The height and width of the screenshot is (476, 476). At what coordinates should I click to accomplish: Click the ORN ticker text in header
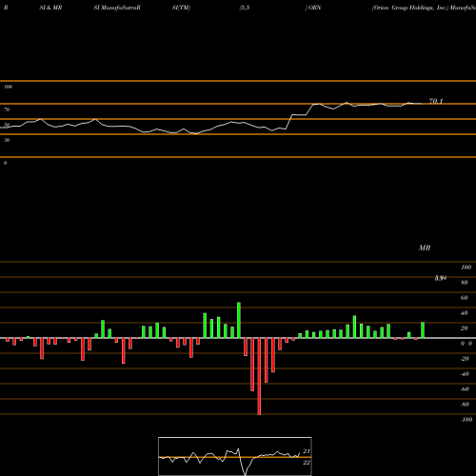(x=315, y=8)
